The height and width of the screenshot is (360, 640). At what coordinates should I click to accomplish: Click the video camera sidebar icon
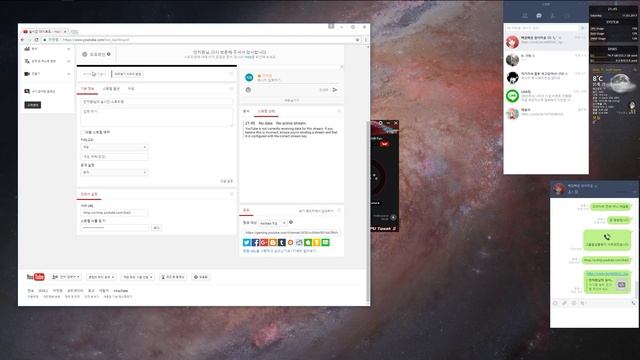point(27,74)
